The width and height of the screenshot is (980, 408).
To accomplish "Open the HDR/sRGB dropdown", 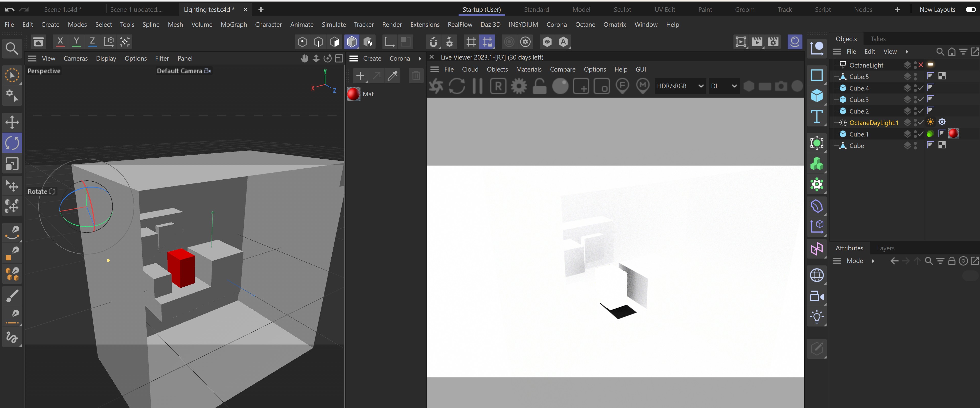I will [680, 86].
